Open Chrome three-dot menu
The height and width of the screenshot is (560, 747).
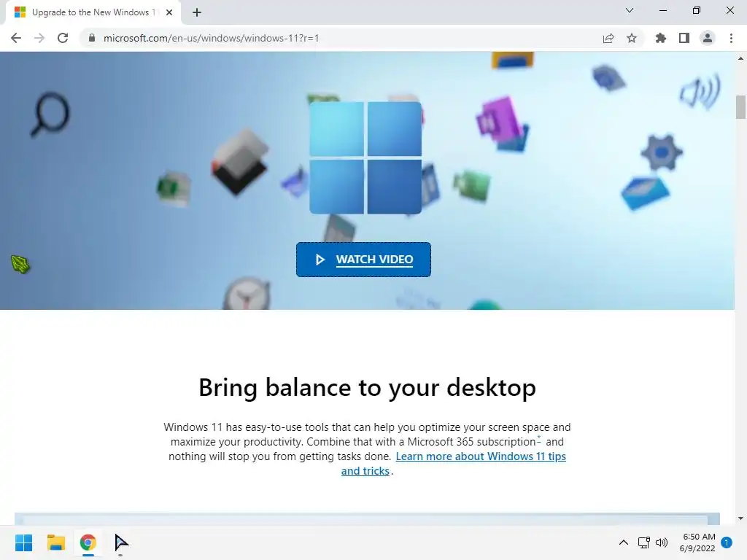coord(731,38)
